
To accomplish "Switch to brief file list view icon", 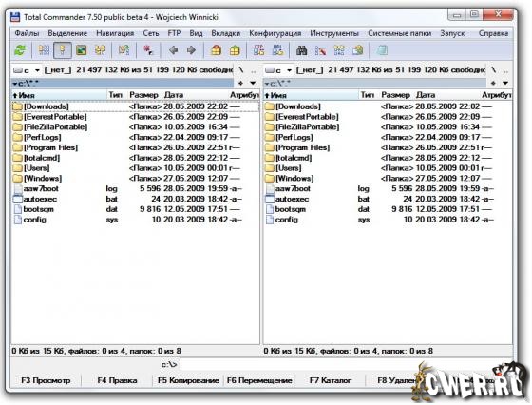I will [x=44, y=50].
